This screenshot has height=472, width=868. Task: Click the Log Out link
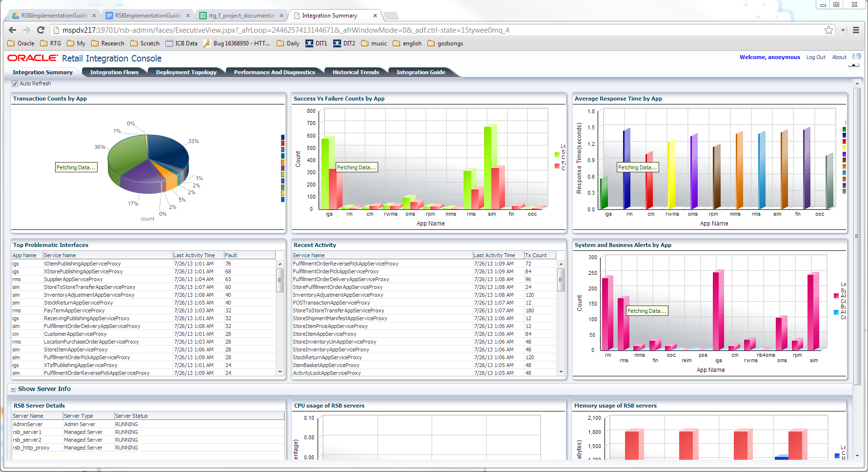click(x=816, y=57)
